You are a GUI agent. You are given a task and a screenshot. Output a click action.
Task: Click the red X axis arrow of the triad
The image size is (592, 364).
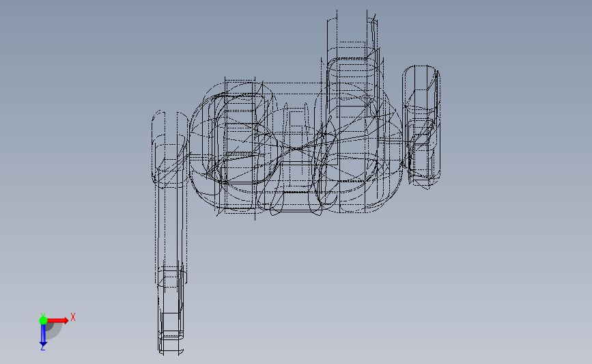pyautogui.click(x=58, y=320)
